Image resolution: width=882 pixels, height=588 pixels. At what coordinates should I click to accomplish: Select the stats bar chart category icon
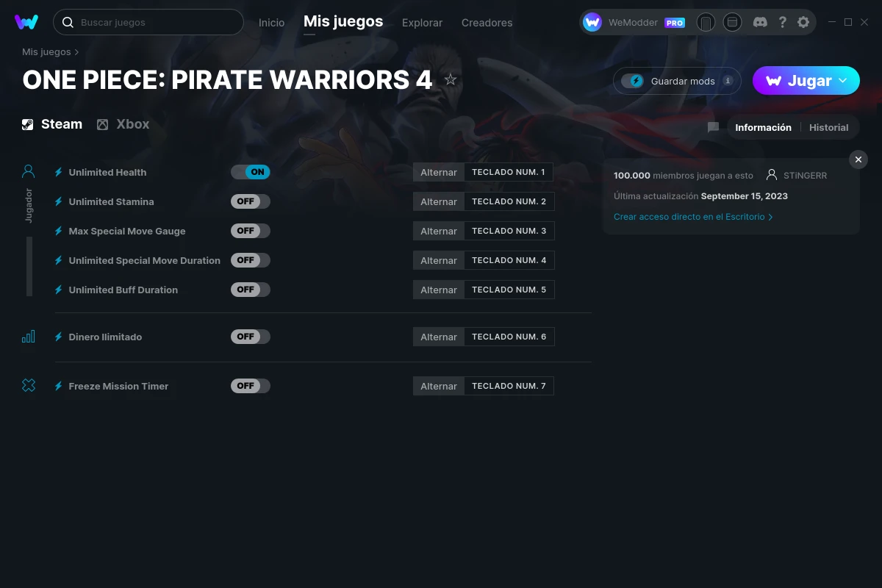click(29, 337)
